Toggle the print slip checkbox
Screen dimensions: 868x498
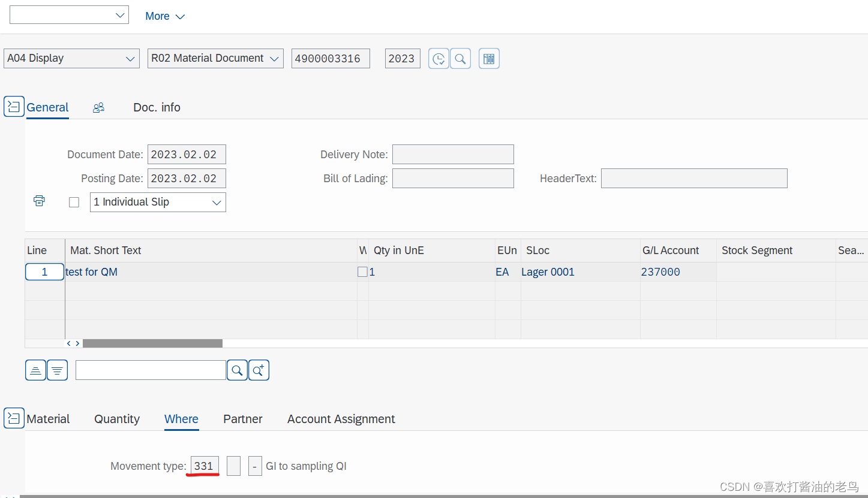[x=74, y=203]
